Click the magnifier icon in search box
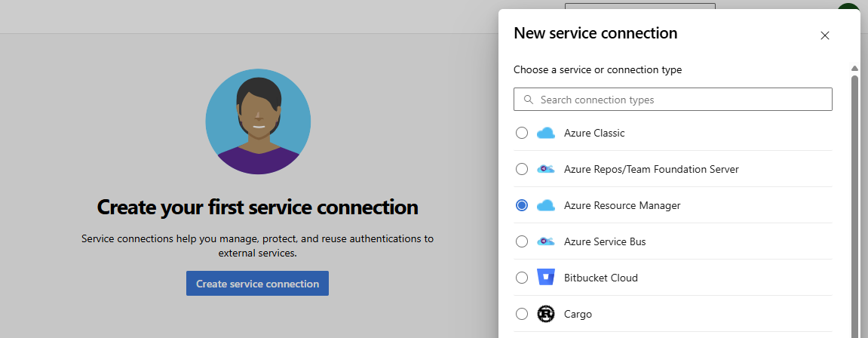 click(529, 100)
